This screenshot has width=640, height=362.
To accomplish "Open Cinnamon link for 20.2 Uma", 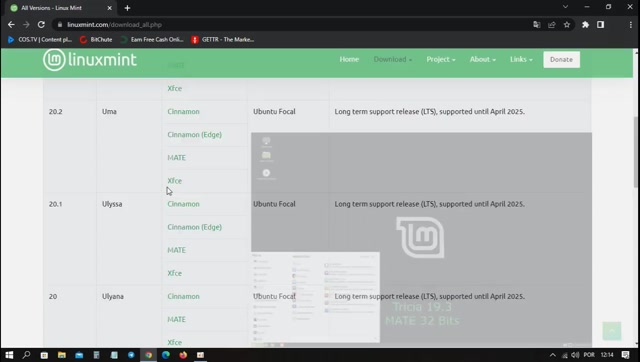I will (x=183, y=111).
